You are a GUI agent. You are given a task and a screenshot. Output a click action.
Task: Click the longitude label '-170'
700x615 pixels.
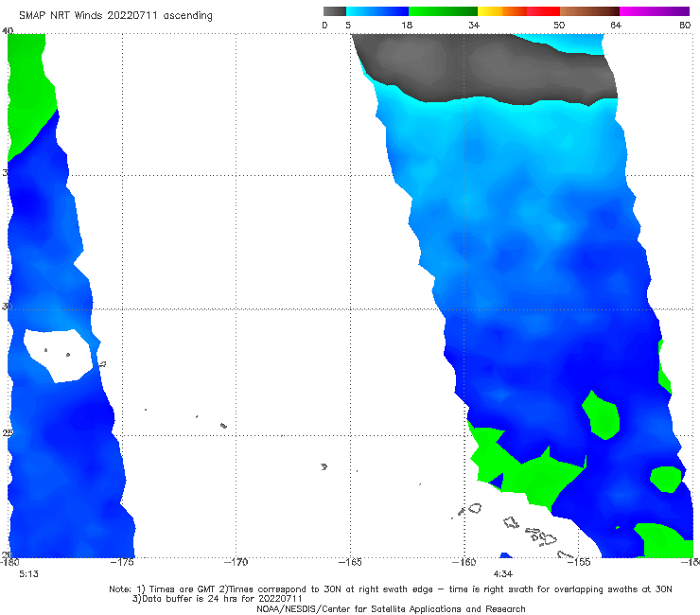236,562
